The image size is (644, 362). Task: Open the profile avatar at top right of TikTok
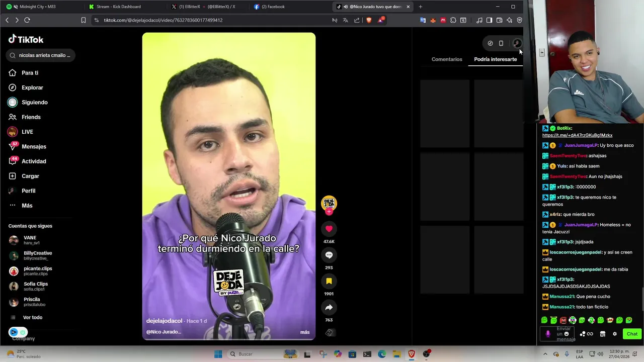point(517,43)
